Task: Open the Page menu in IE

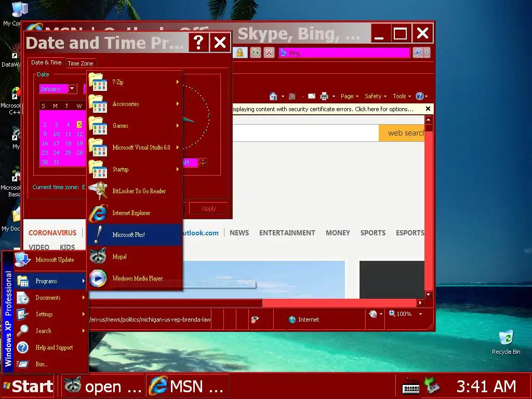Action: [350, 96]
